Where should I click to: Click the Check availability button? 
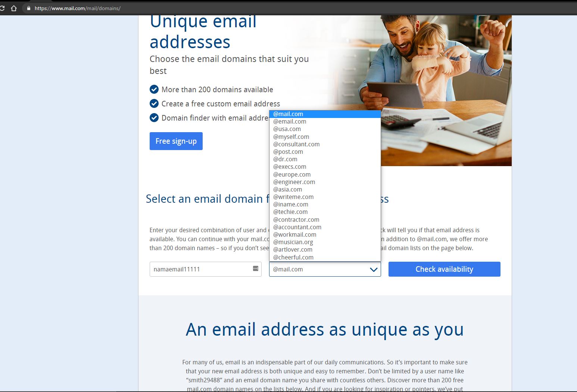(444, 269)
